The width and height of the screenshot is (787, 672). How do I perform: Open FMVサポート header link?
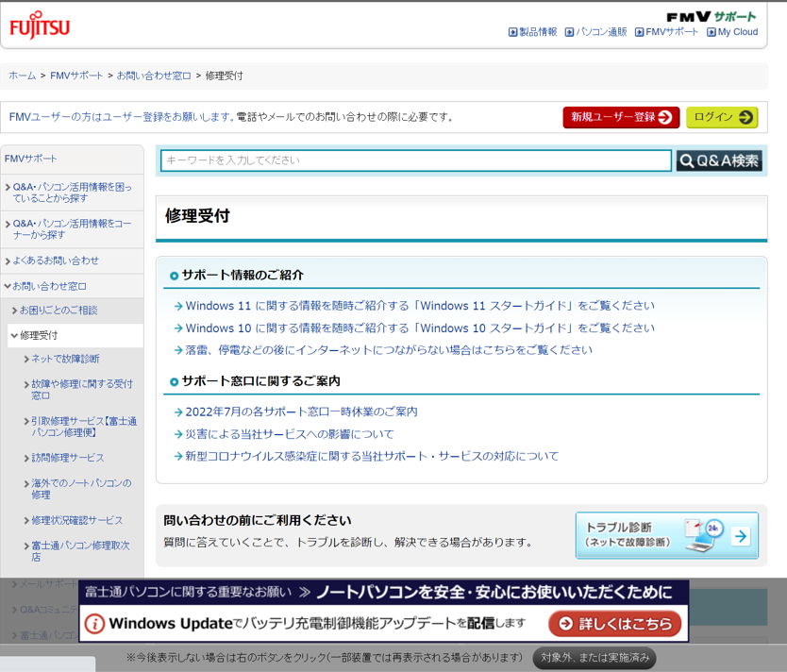pyautogui.click(x=672, y=32)
